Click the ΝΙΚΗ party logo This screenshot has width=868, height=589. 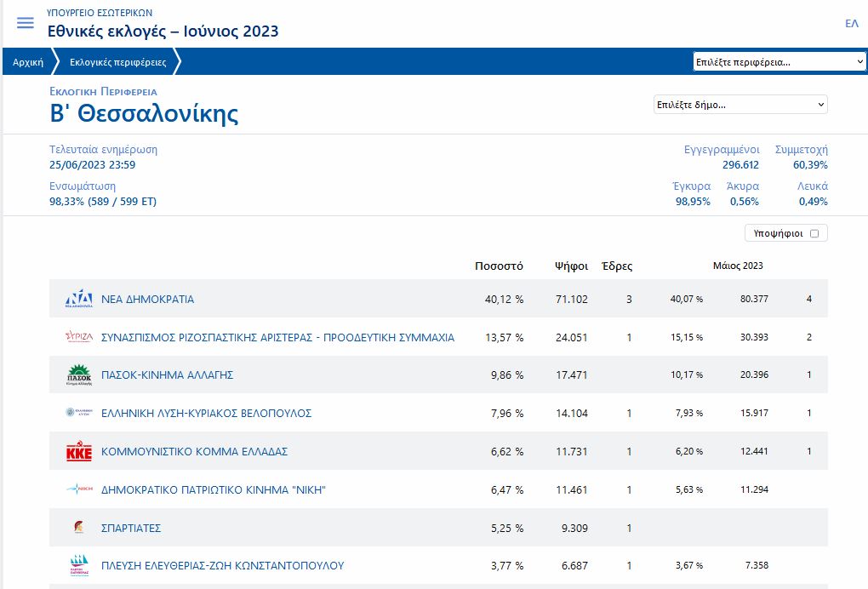click(x=79, y=489)
